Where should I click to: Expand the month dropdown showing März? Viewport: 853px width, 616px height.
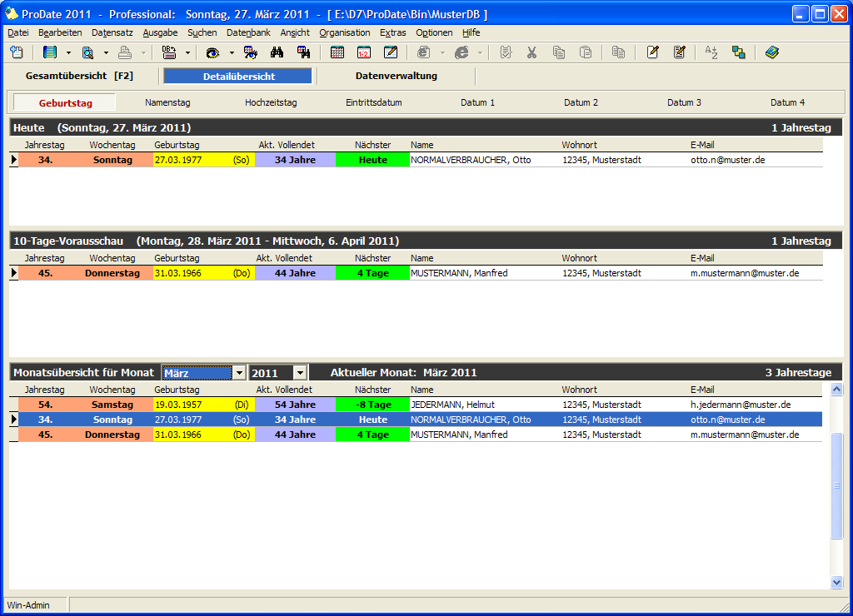[x=239, y=373]
